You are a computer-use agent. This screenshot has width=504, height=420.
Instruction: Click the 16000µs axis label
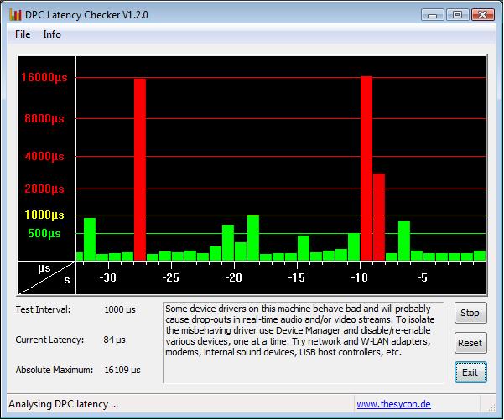coord(44,77)
